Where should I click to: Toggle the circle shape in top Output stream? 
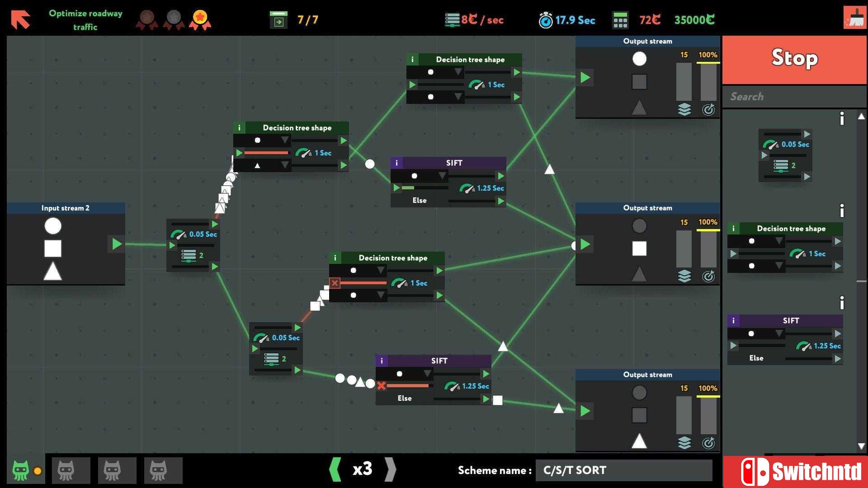coord(639,59)
